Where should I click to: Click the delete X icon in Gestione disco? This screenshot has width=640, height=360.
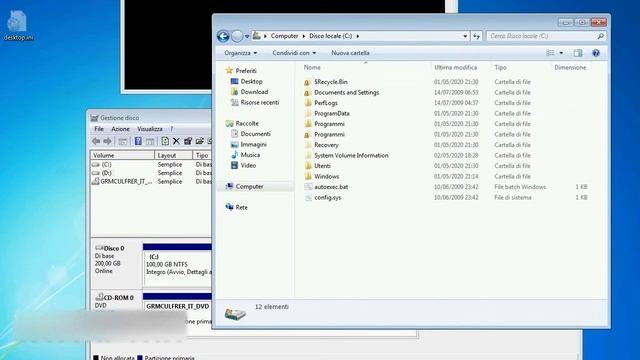(x=176, y=141)
